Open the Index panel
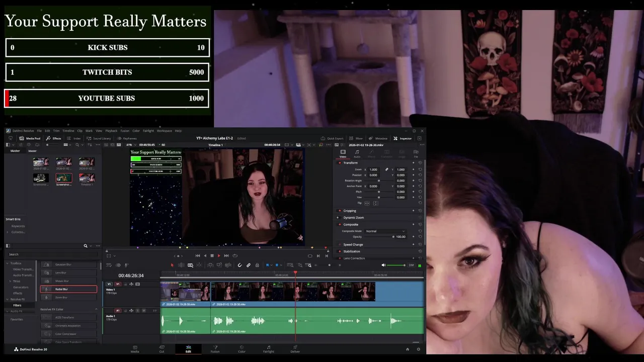Image resolution: width=644 pixels, height=362 pixels. click(x=74, y=138)
